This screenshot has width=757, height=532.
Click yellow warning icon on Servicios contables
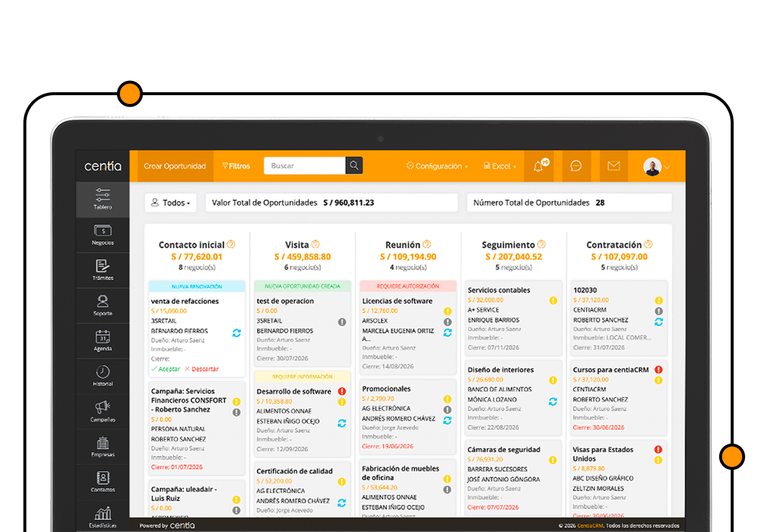(553, 300)
